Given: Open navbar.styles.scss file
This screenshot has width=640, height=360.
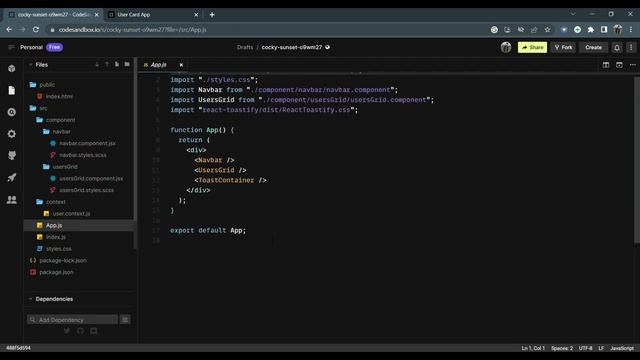Looking at the screenshot, I should pyautogui.click(x=82, y=155).
